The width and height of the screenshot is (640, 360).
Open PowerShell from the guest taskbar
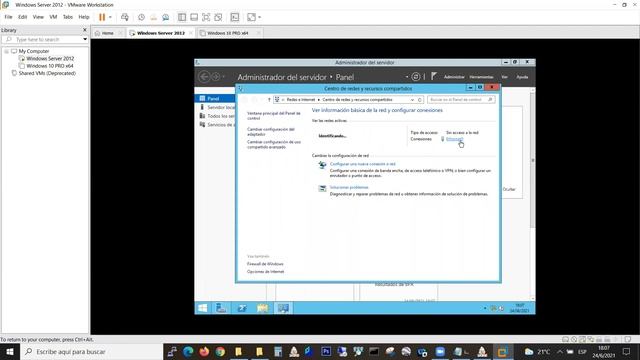[242, 308]
